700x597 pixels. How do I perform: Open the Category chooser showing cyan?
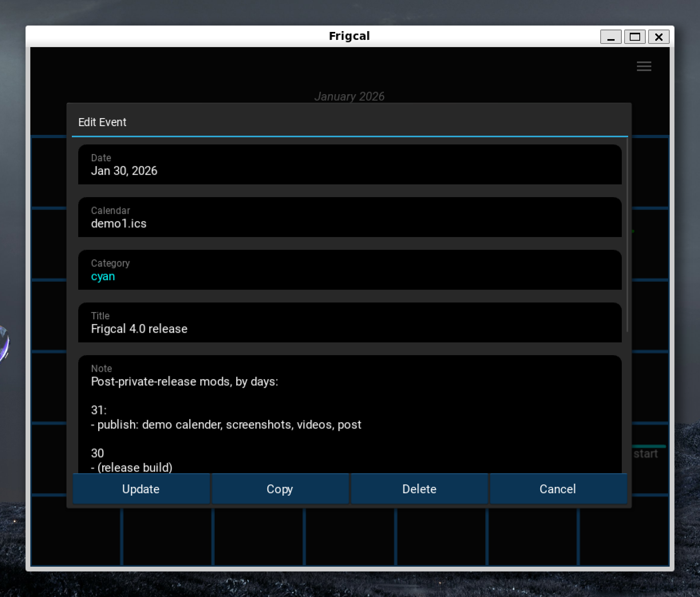[x=350, y=270]
